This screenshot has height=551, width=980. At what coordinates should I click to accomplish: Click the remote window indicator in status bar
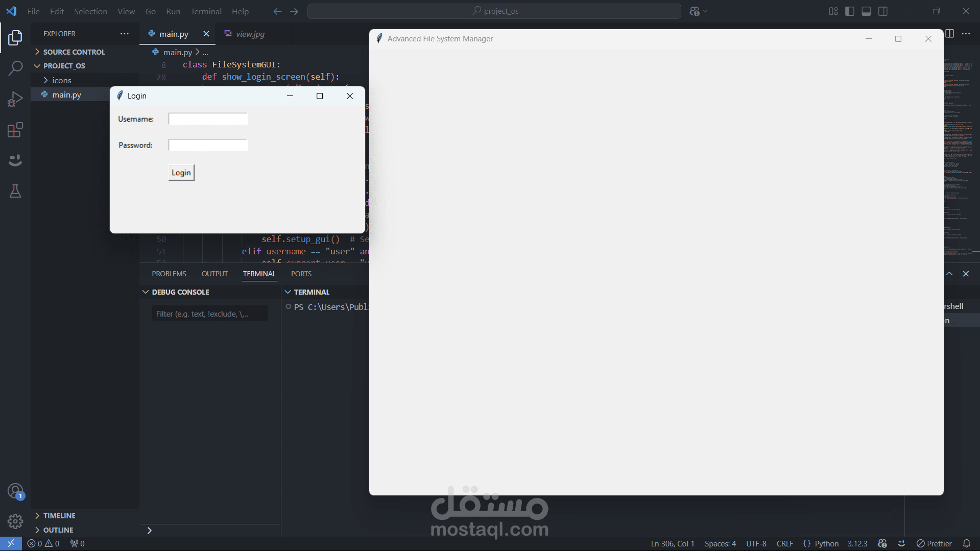(11, 543)
